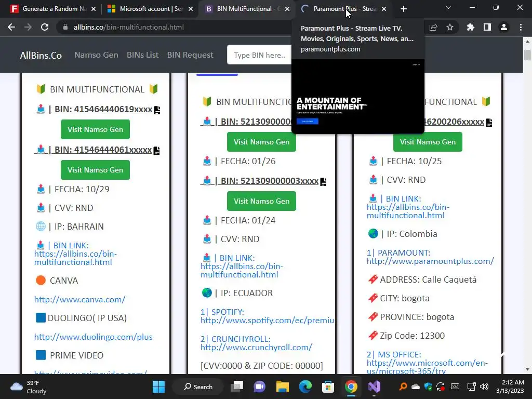
Task: Open a new browser tab
Action: pos(403,9)
